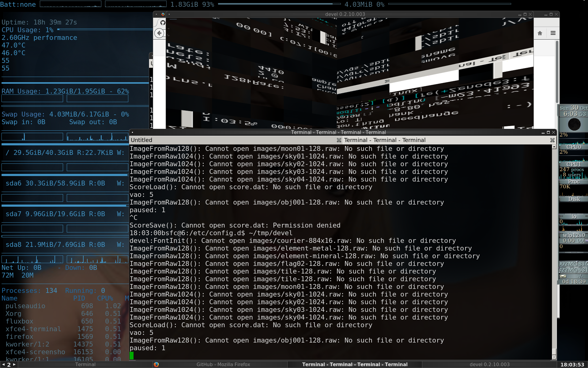The image size is (588, 368).
Task: Click the wlp12s0 network interface label
Action: [574, 235]
